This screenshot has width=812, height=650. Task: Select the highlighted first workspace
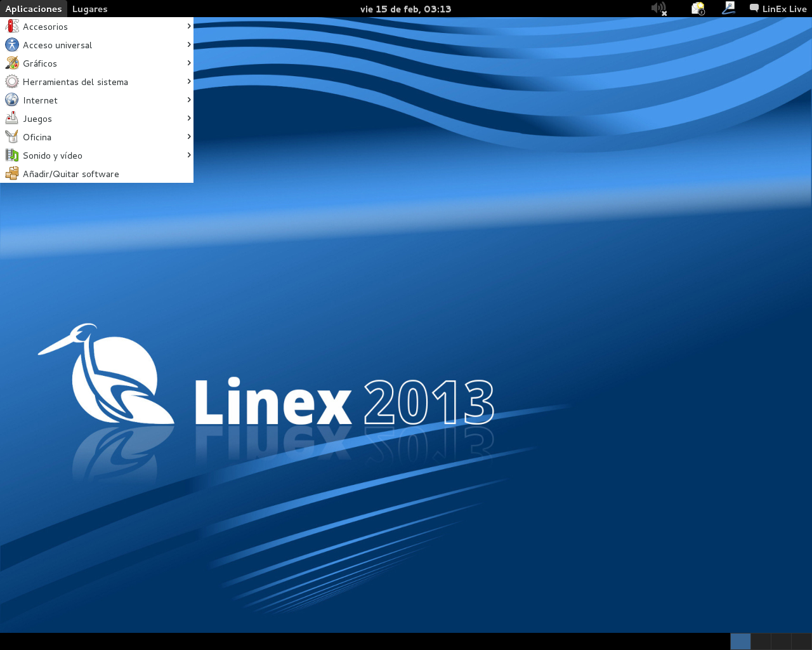pos(740,641)
